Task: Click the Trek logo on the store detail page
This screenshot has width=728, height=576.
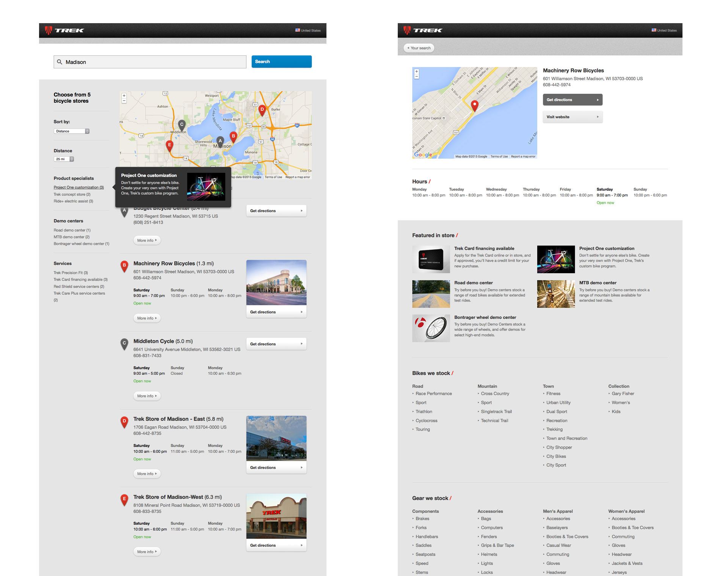Action: [x=423, y=30]
